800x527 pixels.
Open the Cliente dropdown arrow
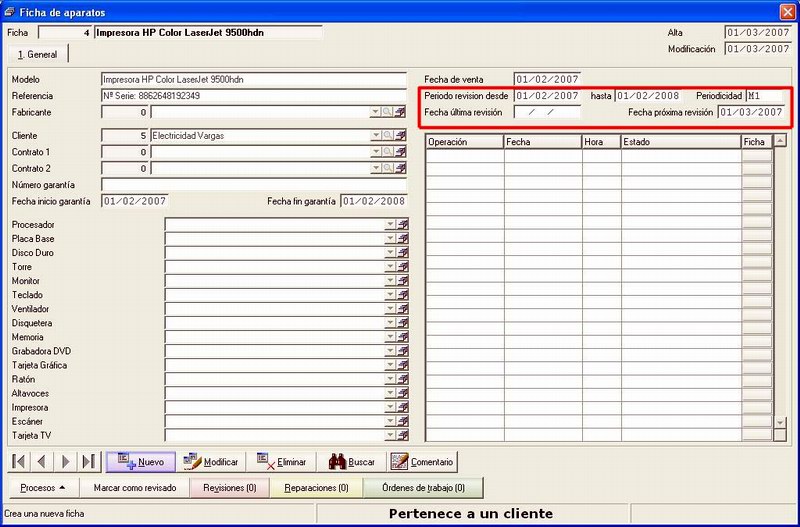[376, 135]
